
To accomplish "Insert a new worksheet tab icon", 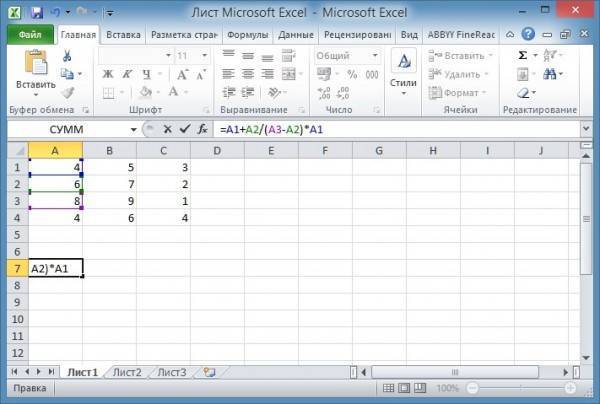I will [x=209, y=372].
